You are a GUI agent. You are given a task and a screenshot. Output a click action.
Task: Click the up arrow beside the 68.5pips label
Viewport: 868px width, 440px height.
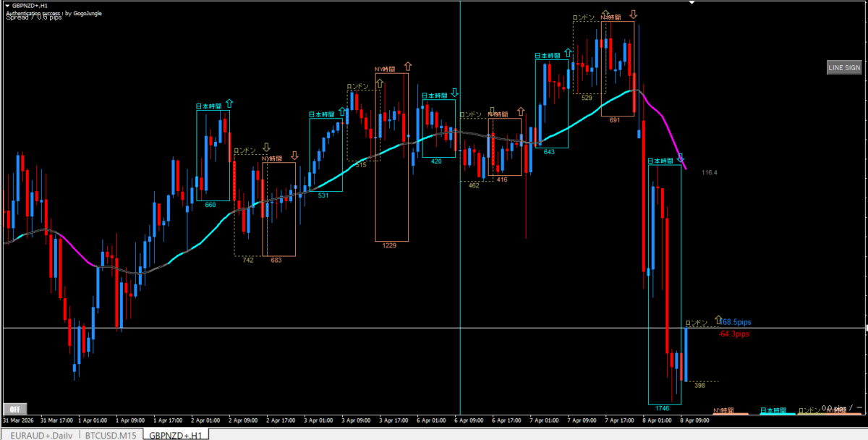718,320
